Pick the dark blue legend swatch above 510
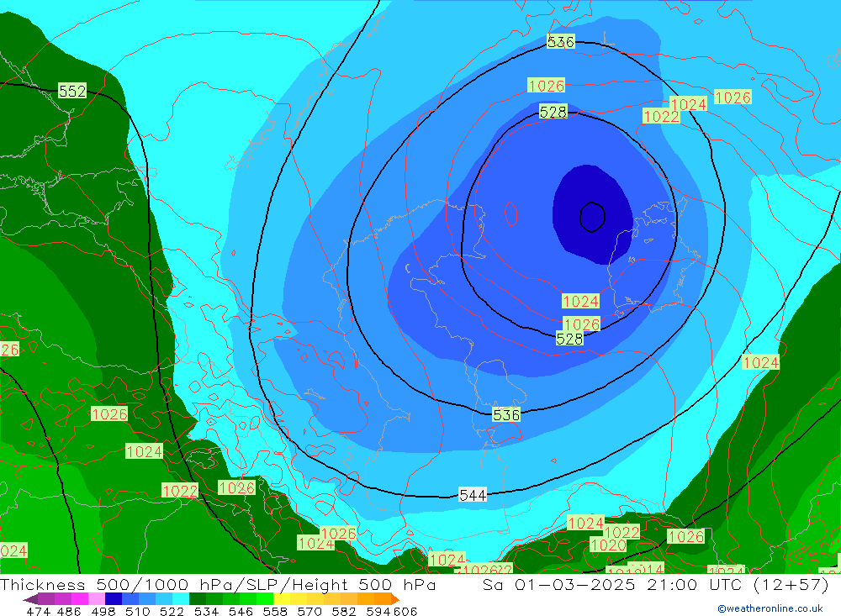The width and height of the screenshot is (841, 616). pos(114,598)
